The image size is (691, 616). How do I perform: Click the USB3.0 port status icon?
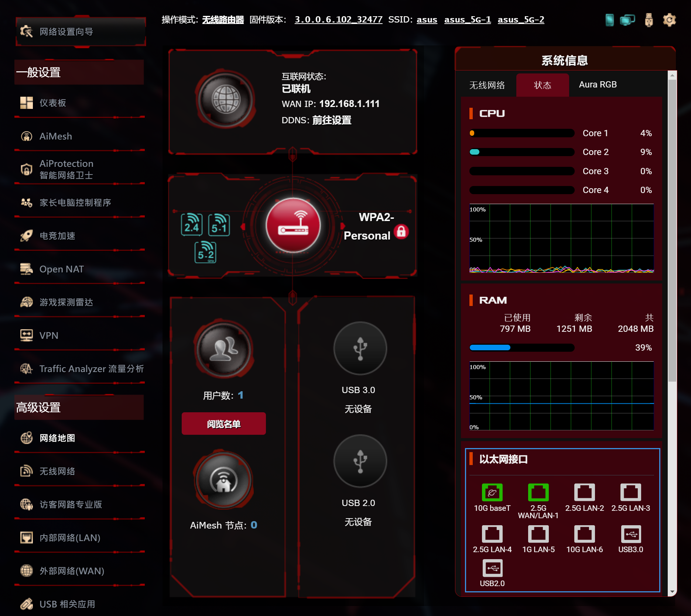(631, 534)
